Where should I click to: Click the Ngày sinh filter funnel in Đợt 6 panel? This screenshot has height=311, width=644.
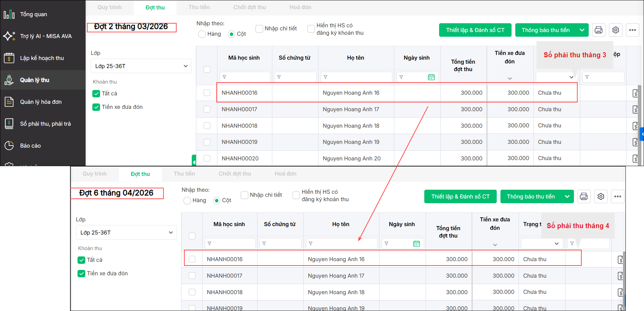(x=387, y=244)
